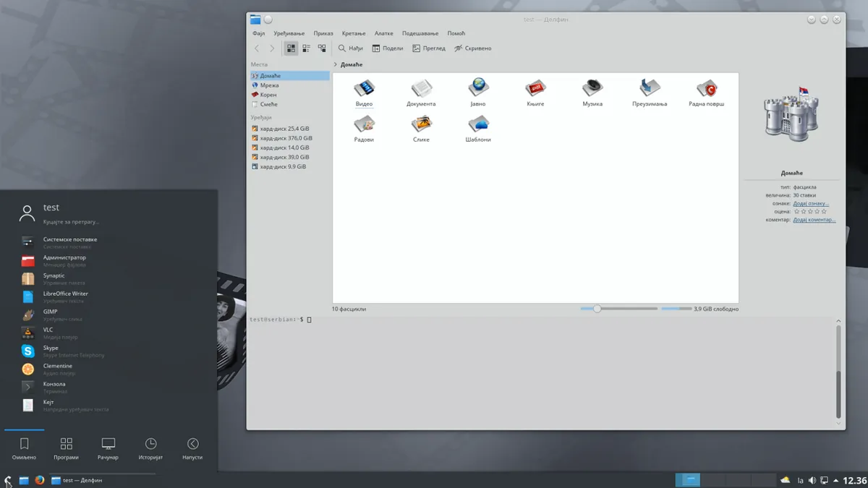Switch to icons view mode in toolbar
The height and width of the screenshot is (488, 868).
291,48
